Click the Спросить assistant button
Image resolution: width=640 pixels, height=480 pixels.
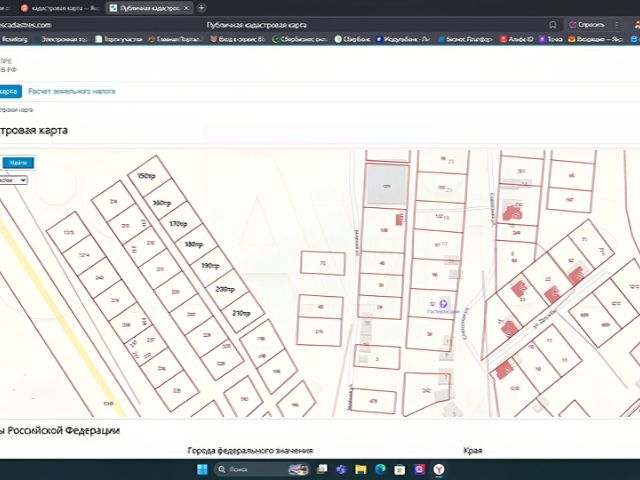(587, 25)
